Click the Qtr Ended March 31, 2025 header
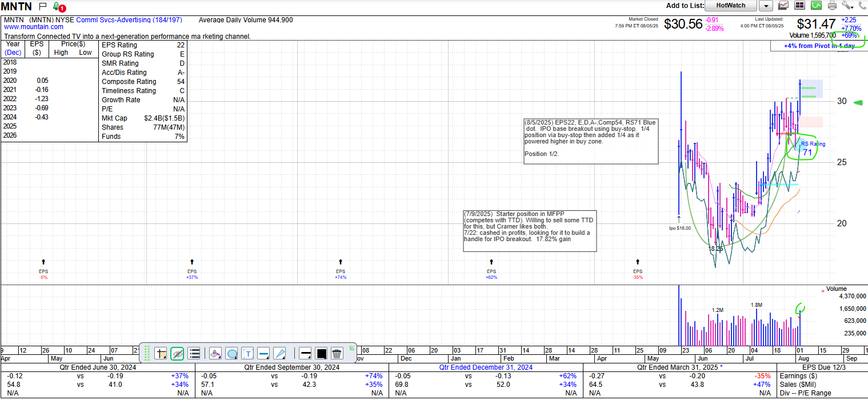The image size is (868, 400). pyautogui.click(x=680, y=367)
